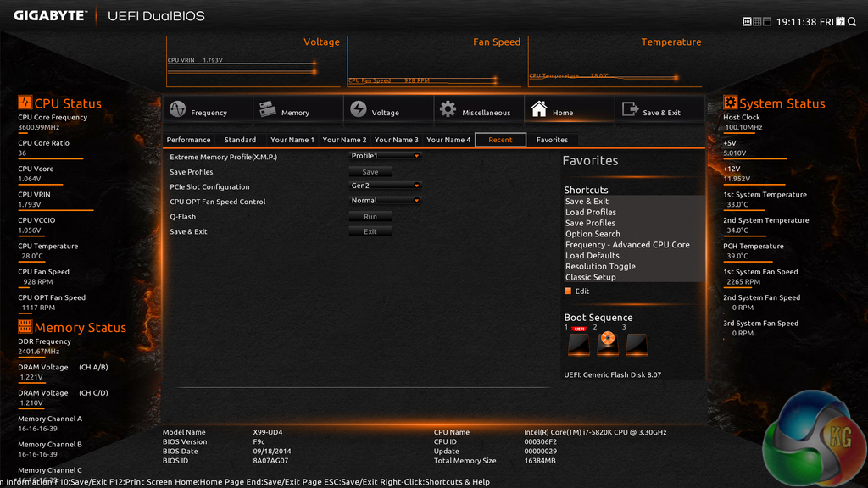Click the Load Profiles shortcut
868x488 pixels.
click(591, 212)
